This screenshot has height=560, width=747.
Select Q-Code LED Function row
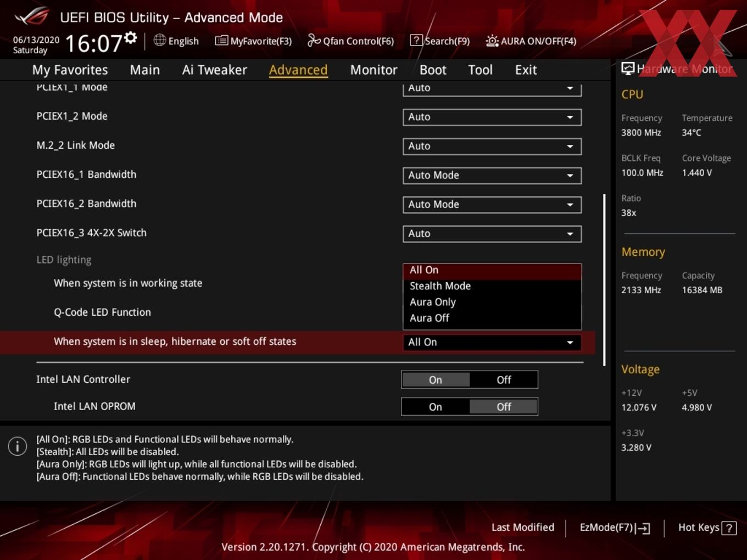102,312
